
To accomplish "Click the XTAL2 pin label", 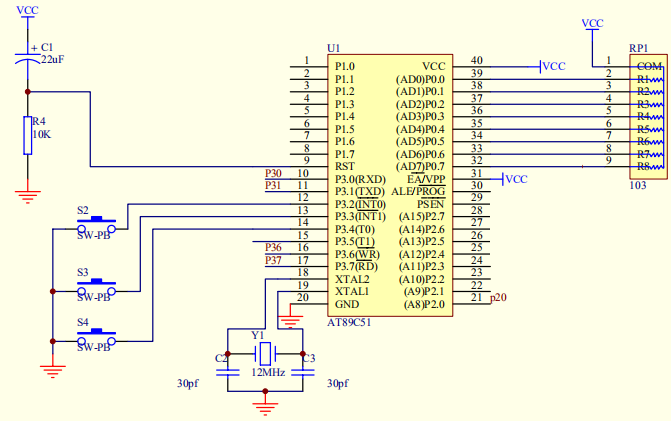I will pyautogui.click(x=352, y=279).
